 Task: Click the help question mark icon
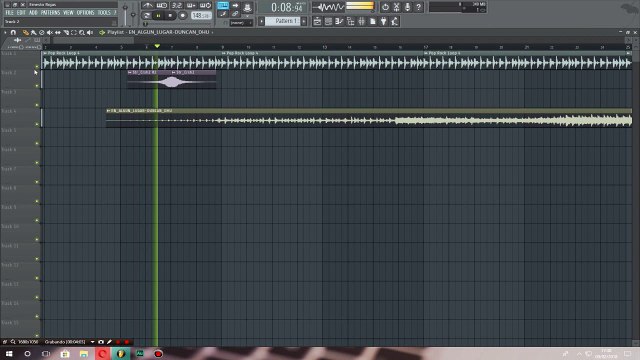418,7
